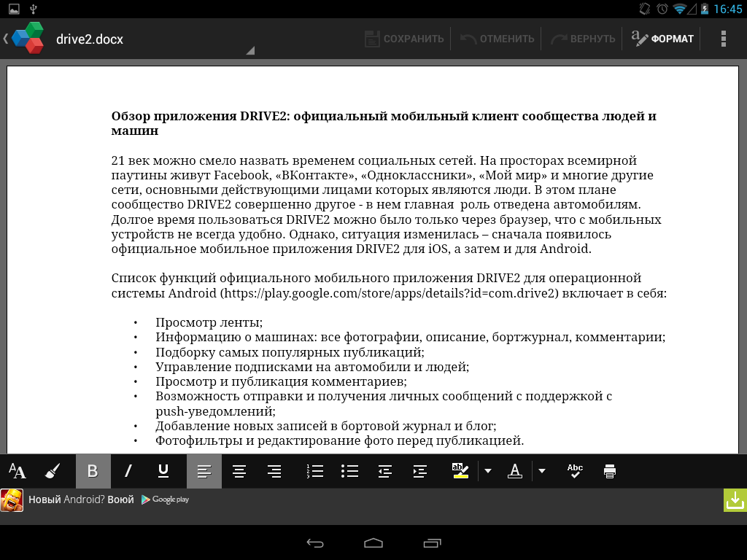747x560 pixels.
Task: Place cursor in the bold document title
Action: click(384, 123)
